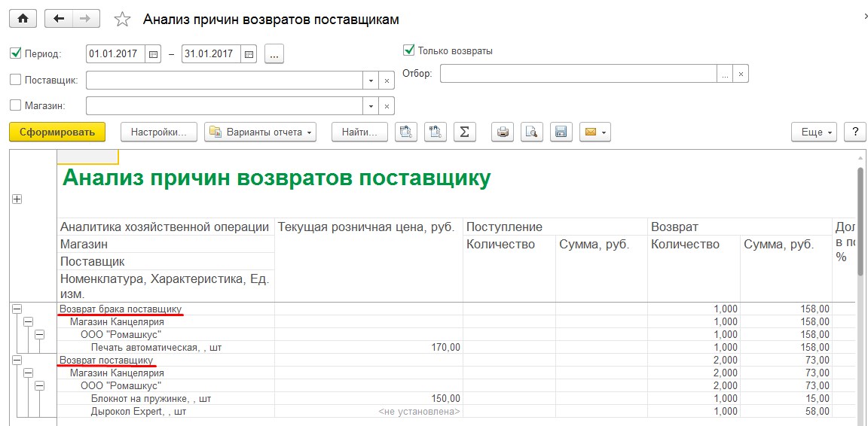
Task: Open the Еще menu
Action: coord(815,132)
